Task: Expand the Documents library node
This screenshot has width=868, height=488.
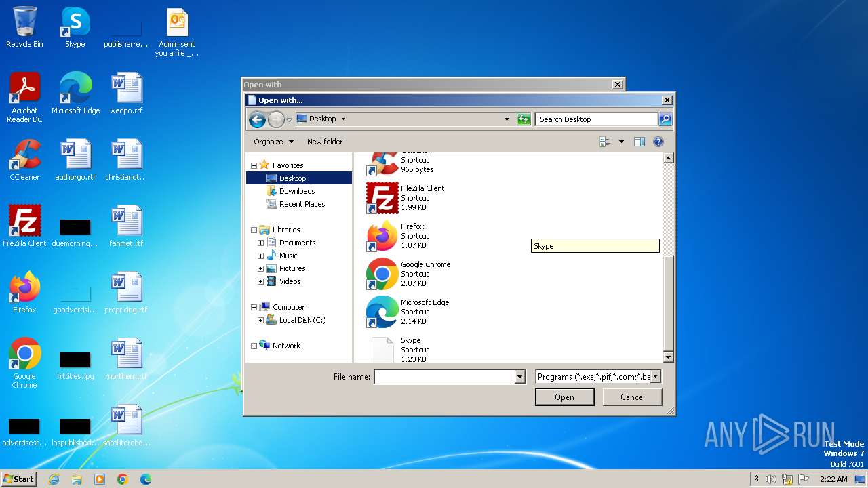Action: [x=260, y=243]
